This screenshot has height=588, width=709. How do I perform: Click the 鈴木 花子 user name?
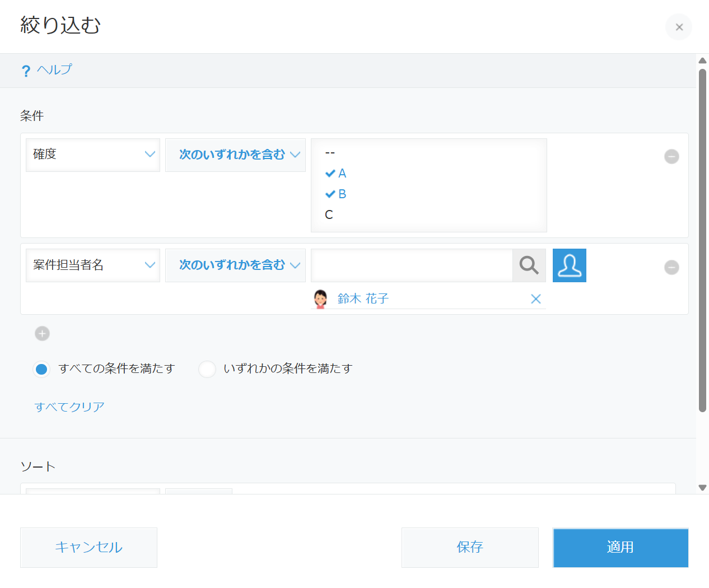363,298
